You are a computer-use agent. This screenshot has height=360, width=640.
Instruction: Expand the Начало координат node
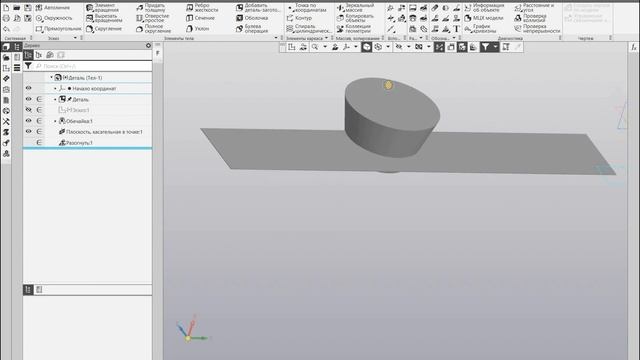pyautogui.click(x=56, y=88)
